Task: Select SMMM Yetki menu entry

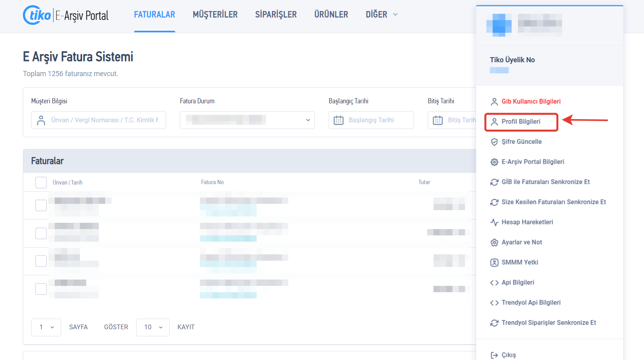Action: 520,263
